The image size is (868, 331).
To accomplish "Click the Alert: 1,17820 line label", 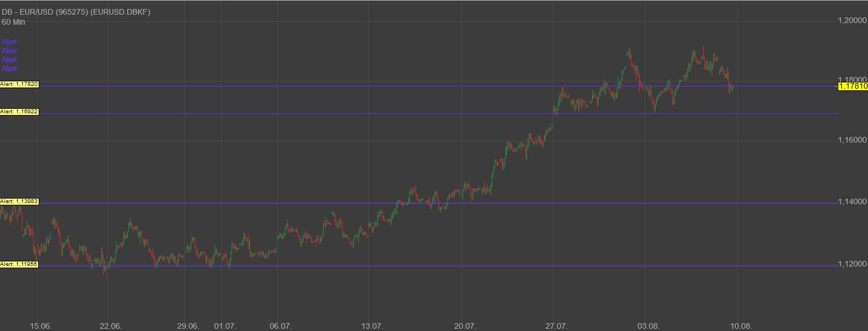I will tap(20, 84).
